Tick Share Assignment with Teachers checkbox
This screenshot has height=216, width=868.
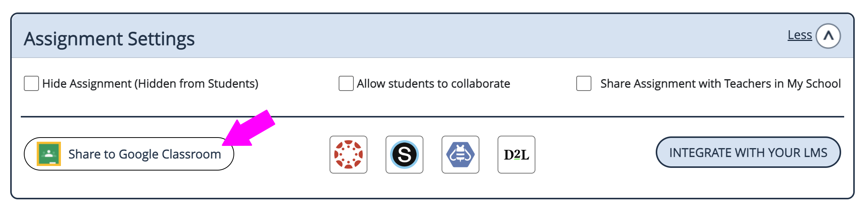(584, 83)
